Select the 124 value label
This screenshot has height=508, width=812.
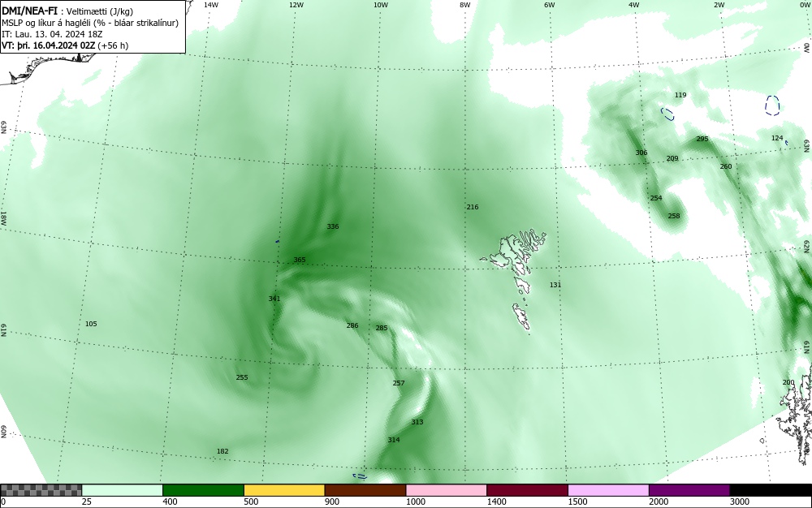tap(777, 138)
